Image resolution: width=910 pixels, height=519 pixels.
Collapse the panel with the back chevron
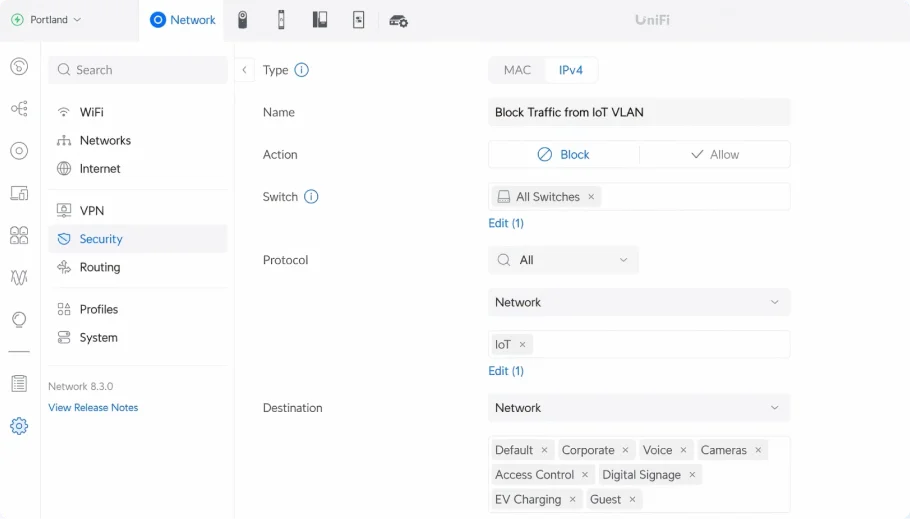tap(244, 70)
